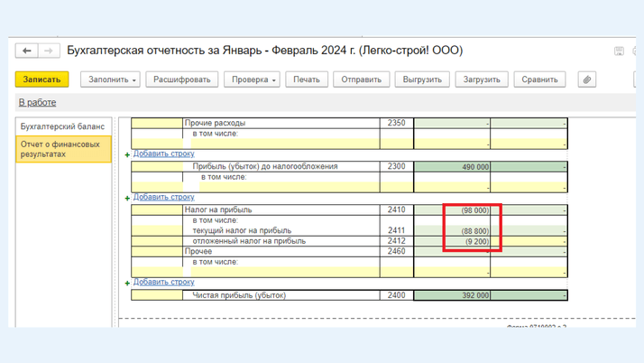
Task: Click code cell 2400
Action: (x=396, y=295)
